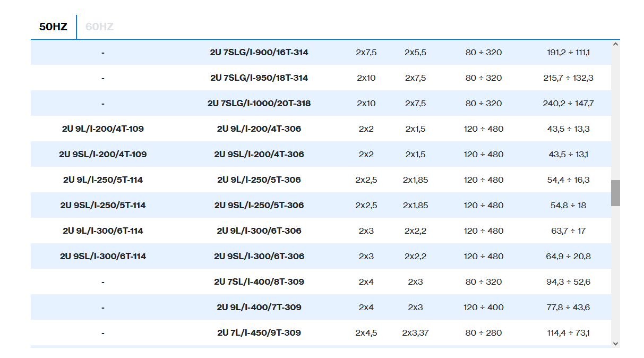Screen dimensions: 644x358
Task: Click model 2U 9L/I-200/4T-109
Action: (102, 129)
